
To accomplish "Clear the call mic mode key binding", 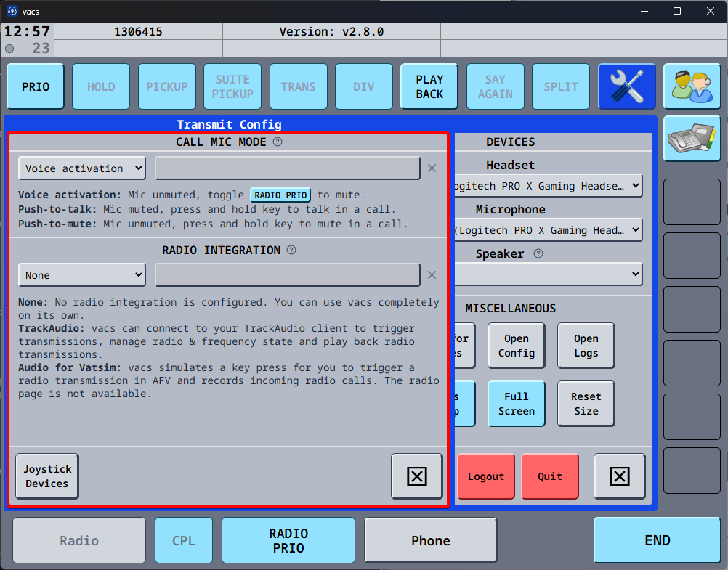I will [432, 168].
